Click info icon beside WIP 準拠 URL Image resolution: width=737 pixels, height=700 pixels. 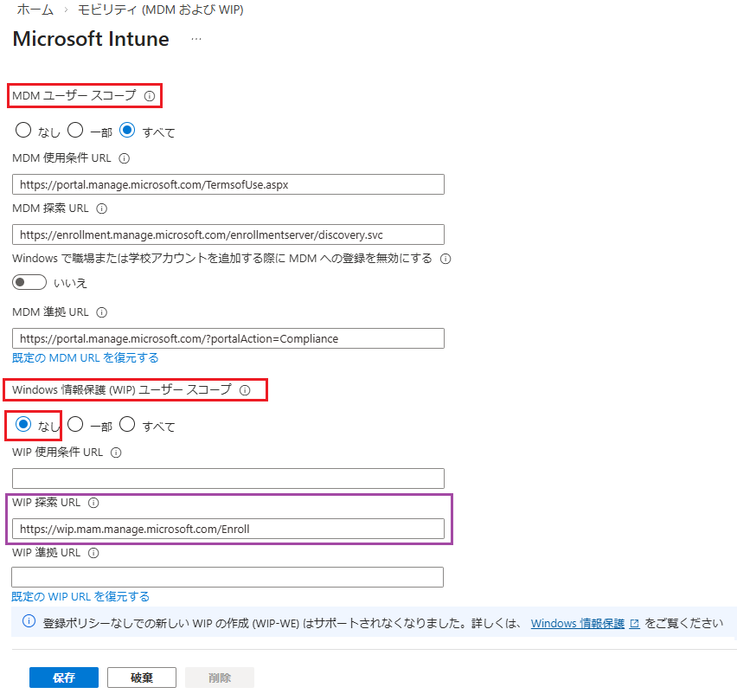(93, 553)
